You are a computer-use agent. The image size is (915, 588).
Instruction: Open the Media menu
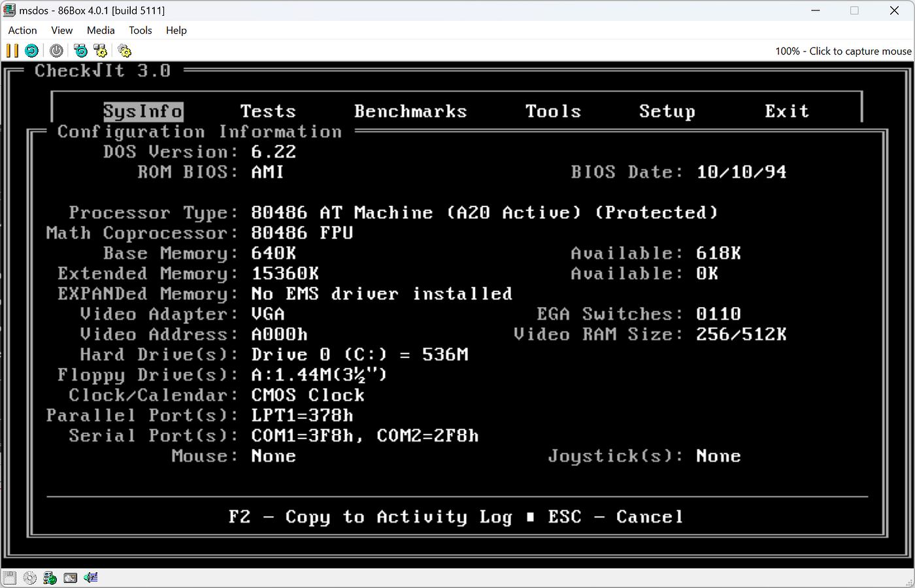point(101,30)
